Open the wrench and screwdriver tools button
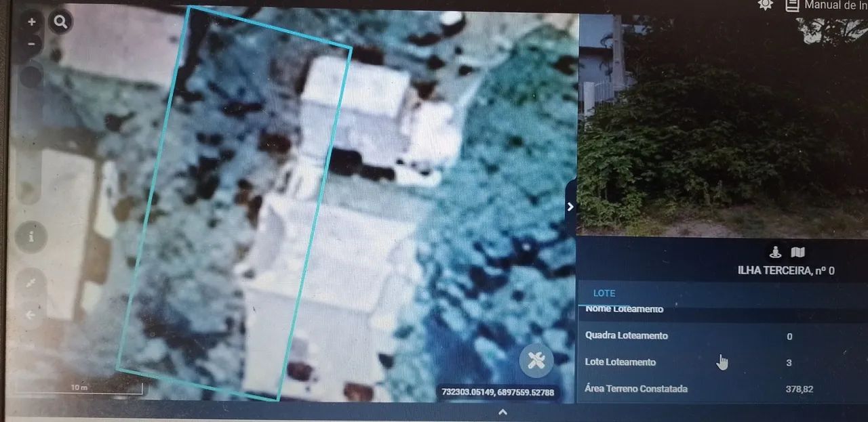Image resolution: width=868 pixels, height=422 pixels. point(536,360)
